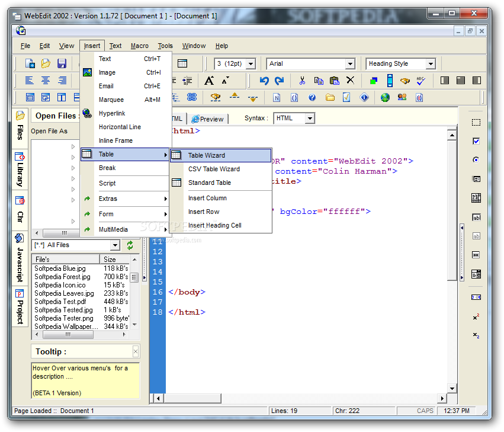This screenshot has height=432, width=504.
Task: Open the Project side tab
Action: tap(20, 307)
